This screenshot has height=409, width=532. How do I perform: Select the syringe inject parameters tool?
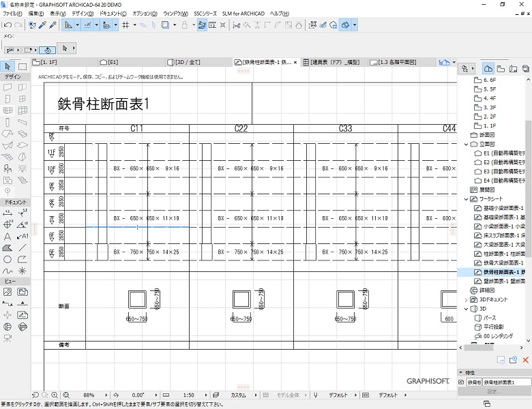[x=53, y=25]
